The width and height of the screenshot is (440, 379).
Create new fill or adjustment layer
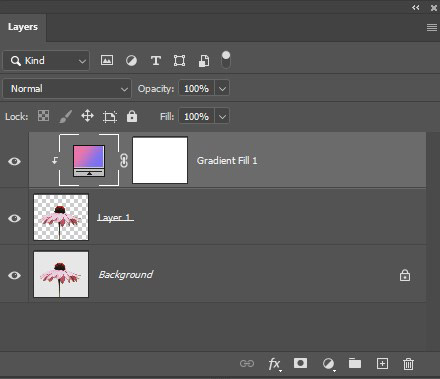328,364
